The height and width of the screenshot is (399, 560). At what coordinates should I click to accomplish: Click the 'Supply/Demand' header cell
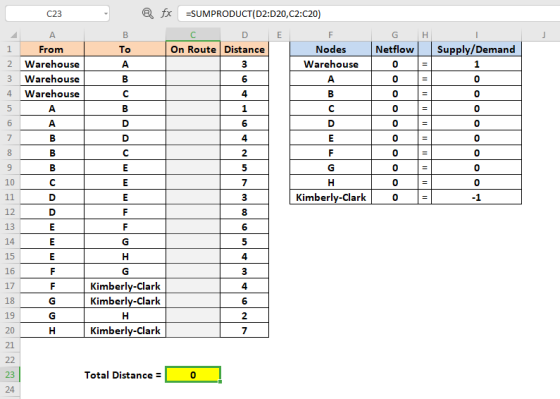coord(476,49)
